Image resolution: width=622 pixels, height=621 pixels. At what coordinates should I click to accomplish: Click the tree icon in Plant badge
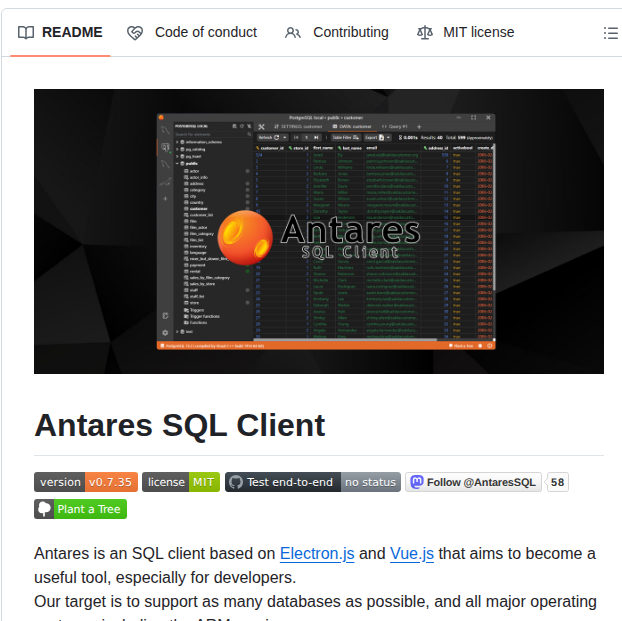pos(44,509)
